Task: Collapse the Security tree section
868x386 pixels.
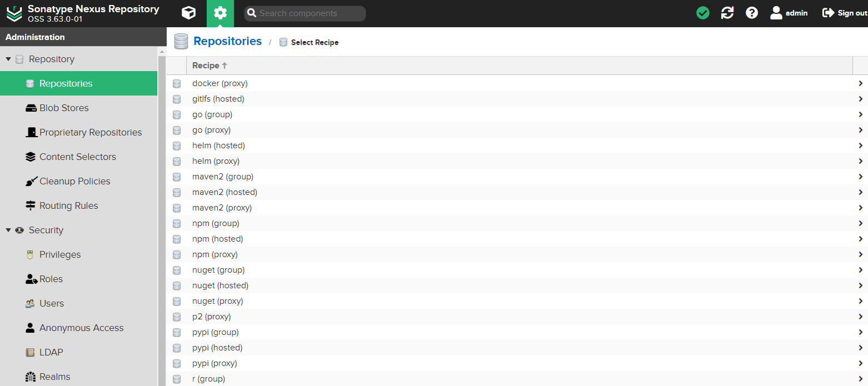Action: (x=8, y=230)
